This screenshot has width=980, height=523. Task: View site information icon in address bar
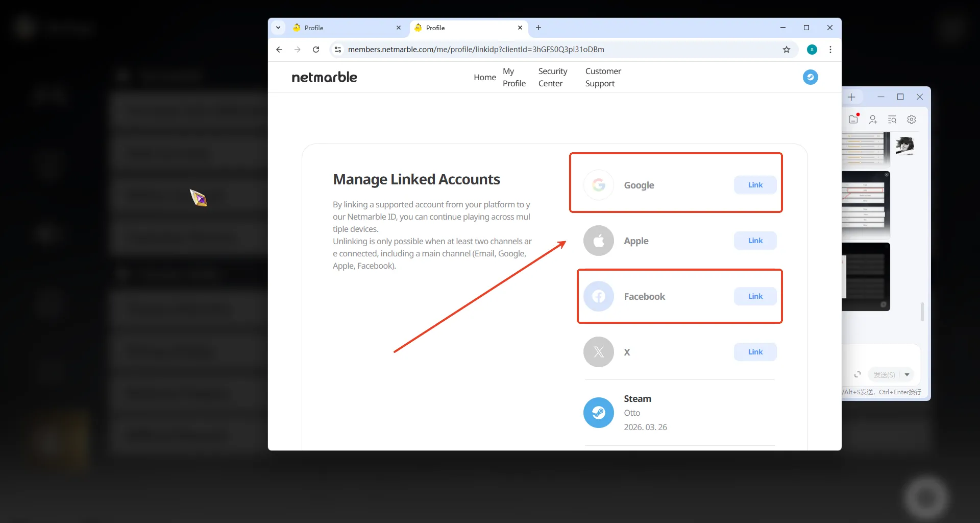(337, 50)
